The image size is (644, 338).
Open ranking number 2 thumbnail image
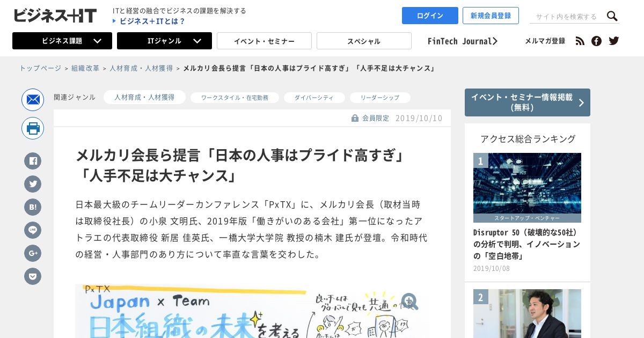527,313
